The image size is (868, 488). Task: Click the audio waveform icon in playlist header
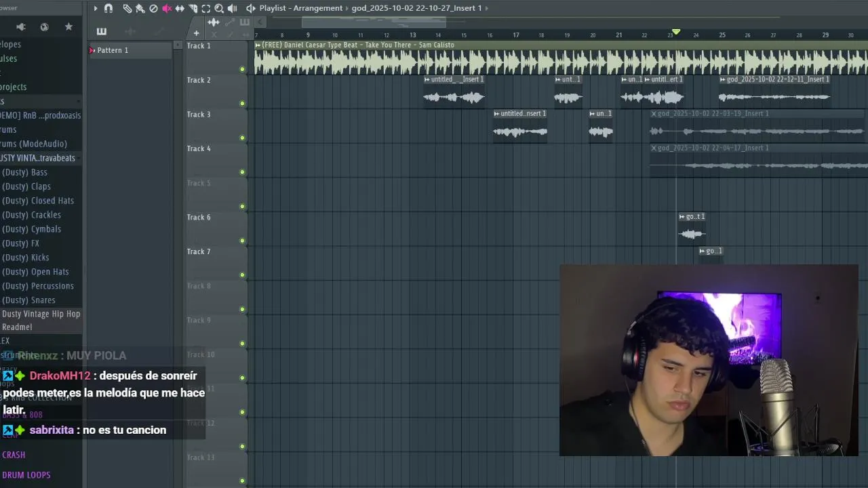coord(214,22)
